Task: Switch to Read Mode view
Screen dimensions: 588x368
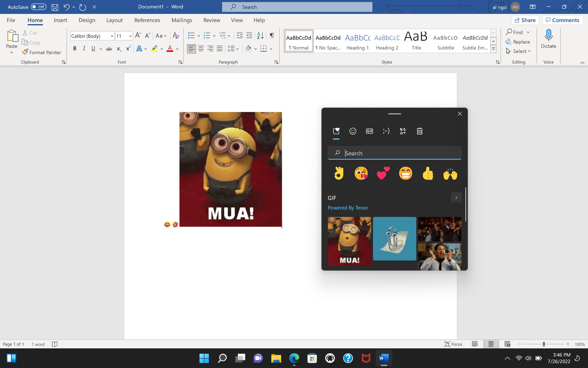Action: (475, 344)
